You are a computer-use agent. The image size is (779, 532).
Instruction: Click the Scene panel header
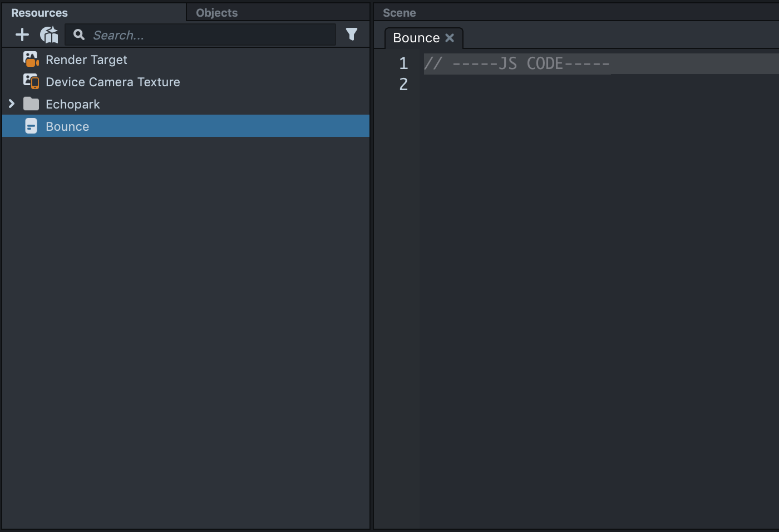coord(398,12)
